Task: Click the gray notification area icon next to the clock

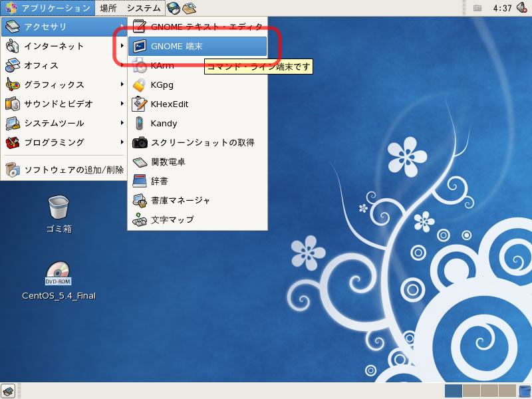Action: (x=477, y=8)
